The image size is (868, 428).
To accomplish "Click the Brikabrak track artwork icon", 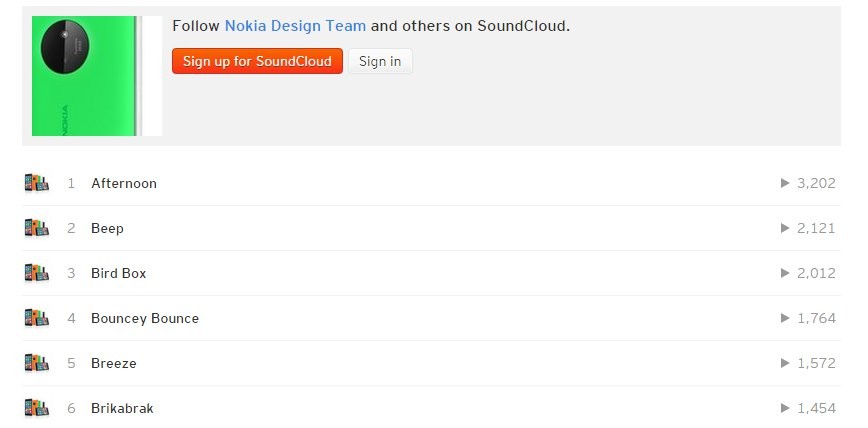I will (36, 408).
